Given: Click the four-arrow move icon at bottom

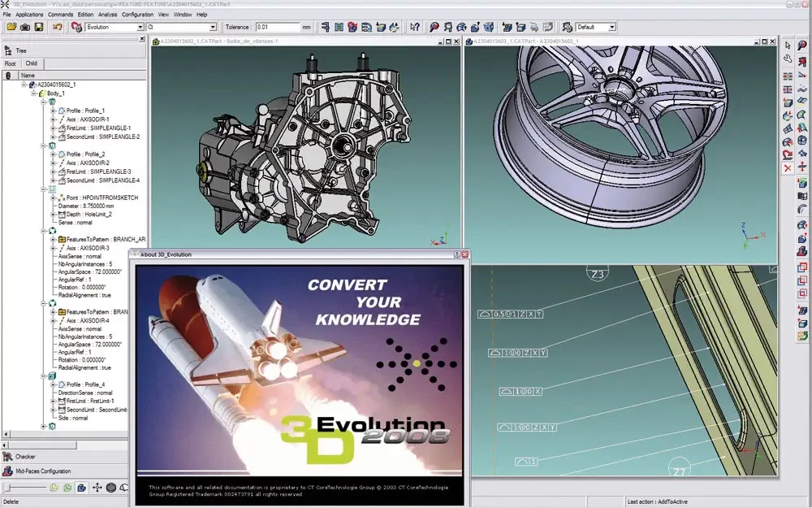Looking at the screenshot, I should tap(97, 487).
